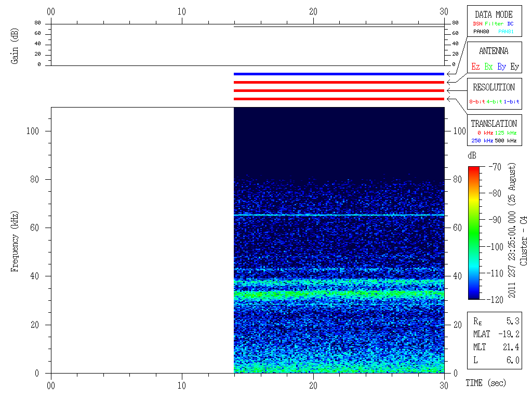Click the Gain (dB) axis label
The width and height of the screenshot is (532, 399).
point(14,46)
